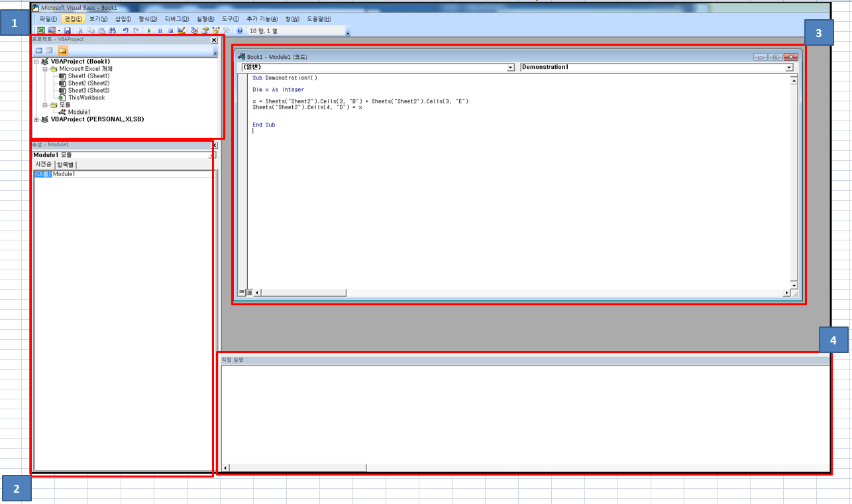This screenshot has height=504, width=852.
Task: Open the Properties Window toolbar icon
Action: click(205, 30)
